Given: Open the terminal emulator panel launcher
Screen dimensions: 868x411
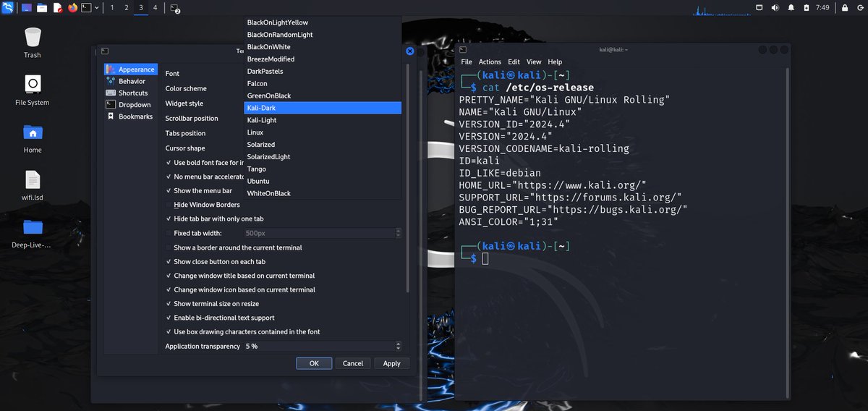Looking at the screenshot, I should pos(86,7).
